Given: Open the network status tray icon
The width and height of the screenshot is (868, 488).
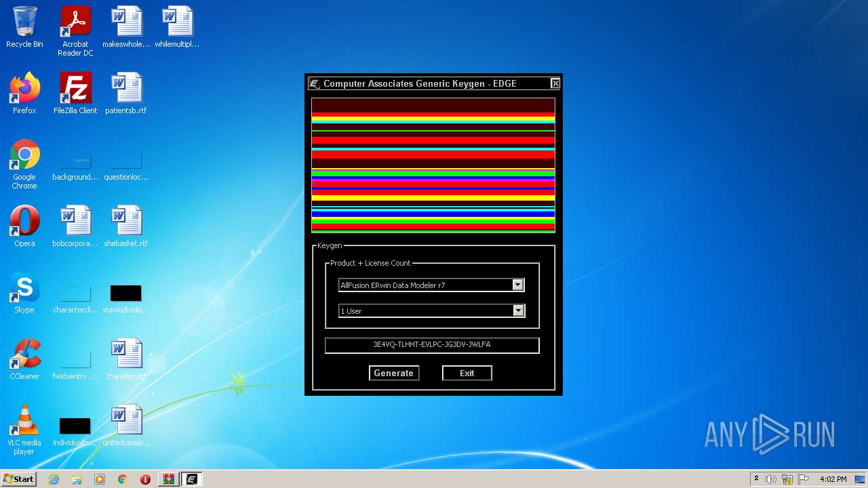Looking at the screenshot, I should tap(787, 479).
